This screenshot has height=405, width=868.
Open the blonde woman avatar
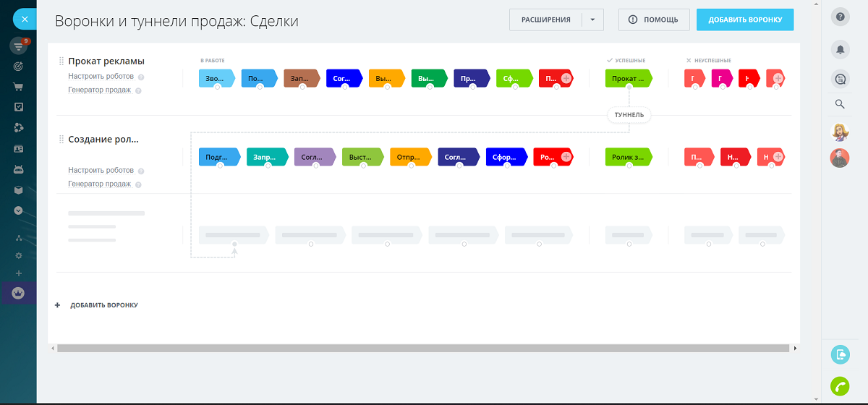840,132
